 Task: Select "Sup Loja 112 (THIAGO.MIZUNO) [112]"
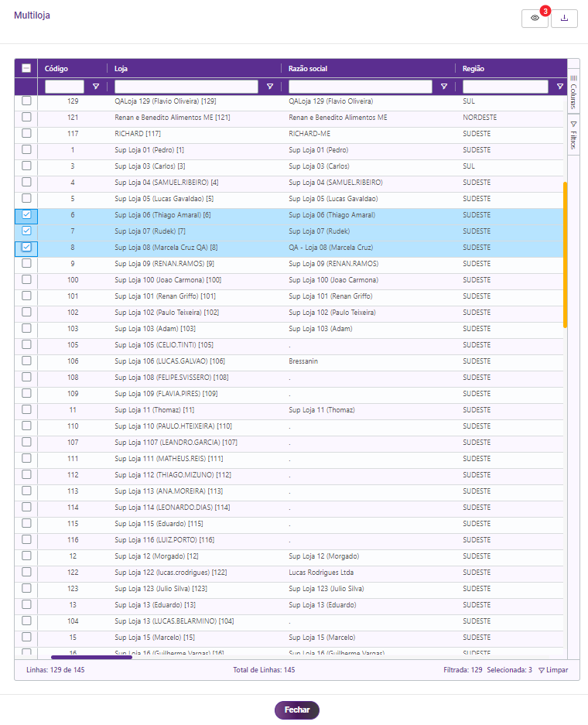173,475
